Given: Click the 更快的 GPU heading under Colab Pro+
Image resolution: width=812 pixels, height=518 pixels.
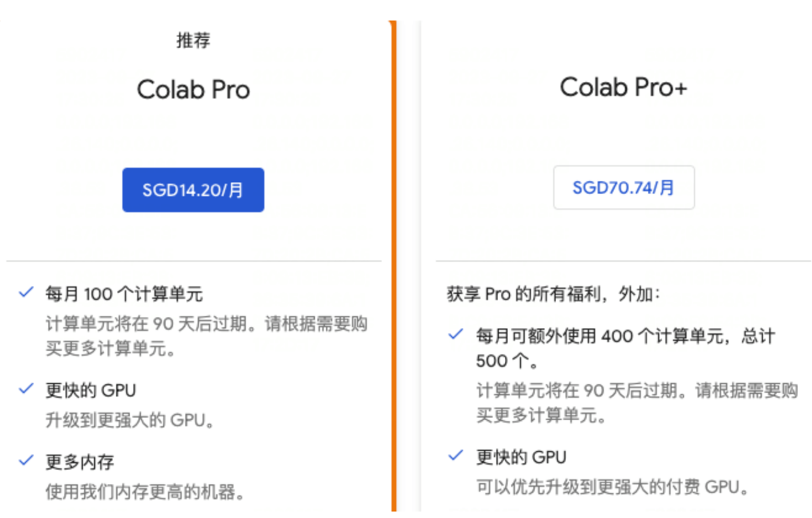Looking at the screenshot, I should pos(521,457).
